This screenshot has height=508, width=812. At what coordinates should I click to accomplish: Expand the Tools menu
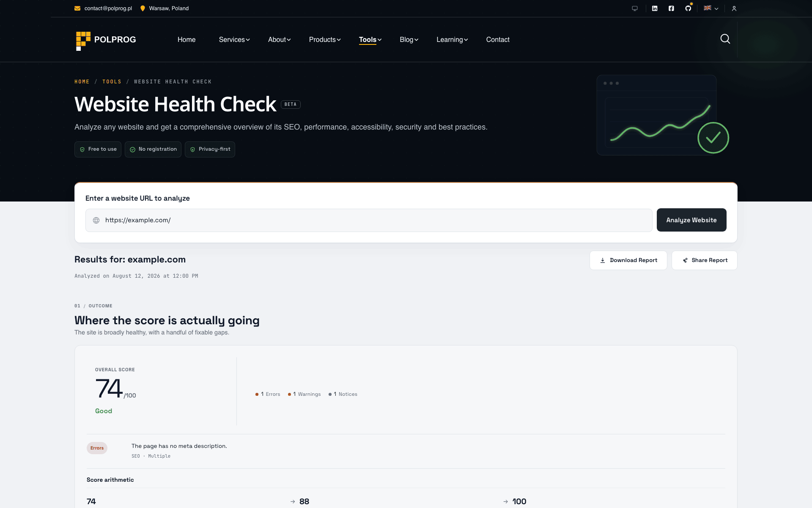click(x=370, y=39)
